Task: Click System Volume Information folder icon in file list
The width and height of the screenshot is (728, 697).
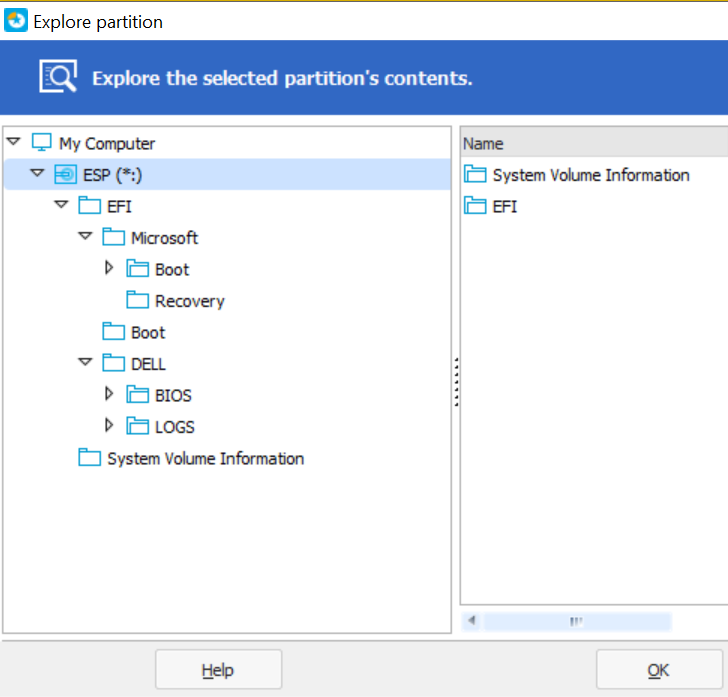Action: click(475, 174)
